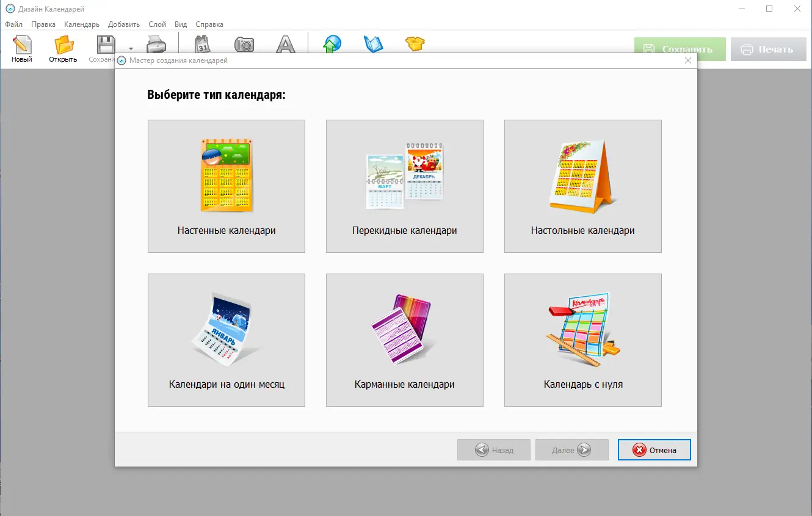Open the Слой menu
812x516 pixels.
pos(157,24)
